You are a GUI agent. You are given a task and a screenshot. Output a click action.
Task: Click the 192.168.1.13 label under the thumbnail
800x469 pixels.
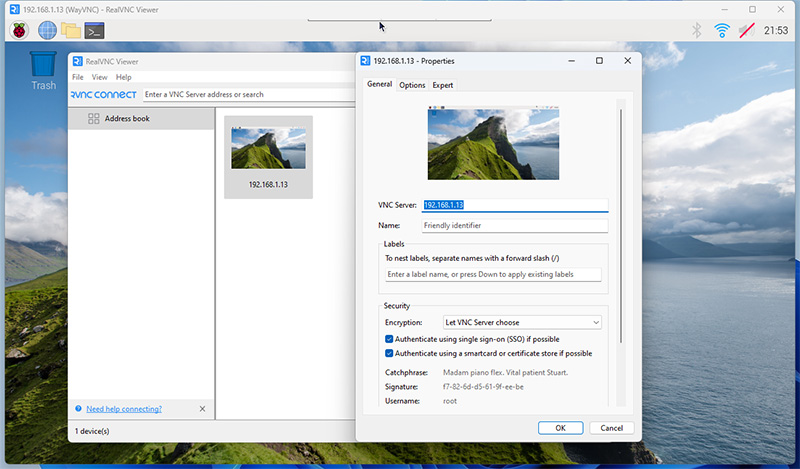click(x=268, y=185)
